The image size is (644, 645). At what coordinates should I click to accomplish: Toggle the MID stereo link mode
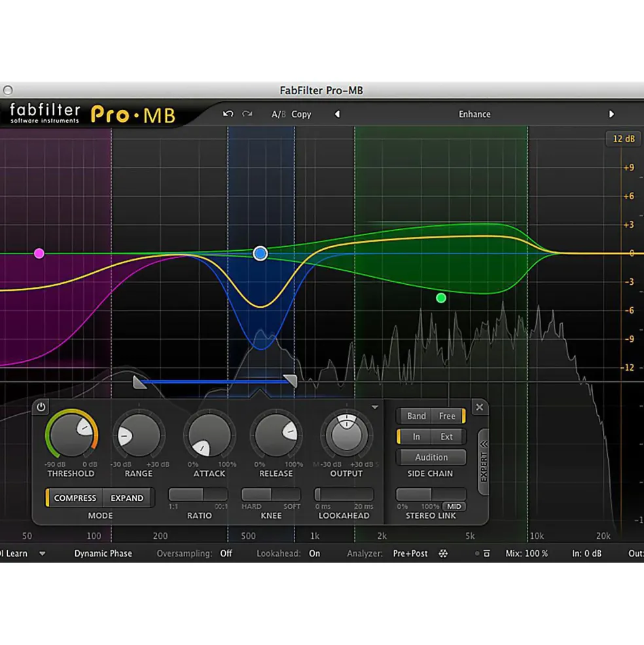pos(454,506)
